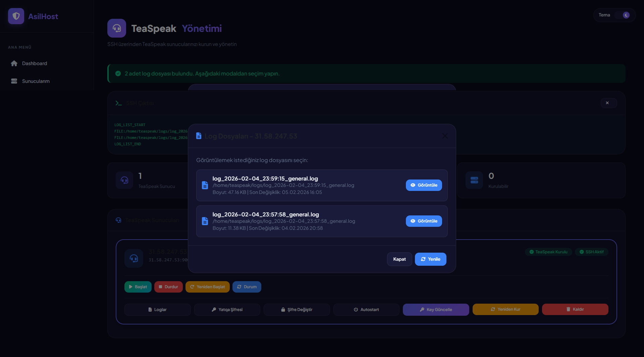Close the SSH Çıktısı panel
644x357 pixels.
coord(608,103)
